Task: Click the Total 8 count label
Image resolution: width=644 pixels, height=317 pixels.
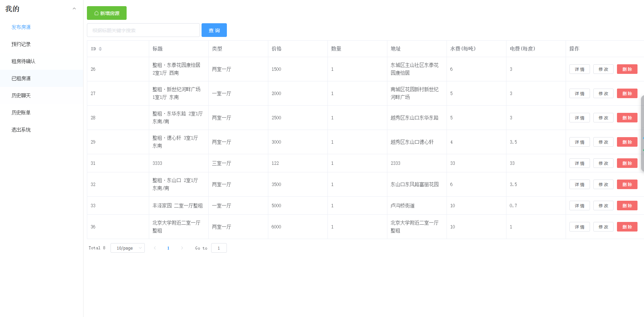Action: 97,248
